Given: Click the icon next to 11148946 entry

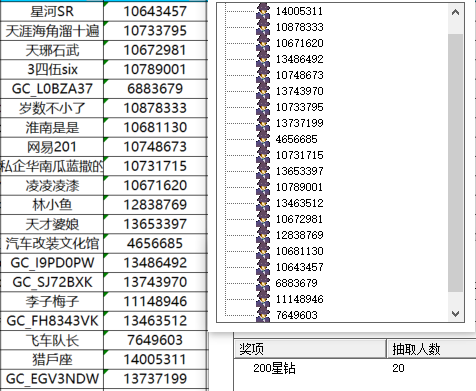Looking at the screenshot, I should click(x=263, y=299).
